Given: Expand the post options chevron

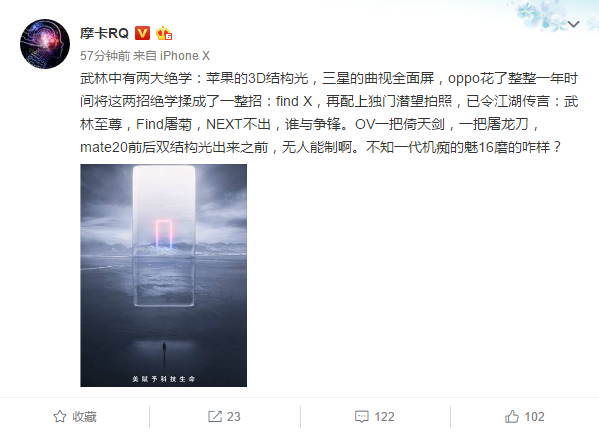Looking at the screenshot, I should pos(573,24).
